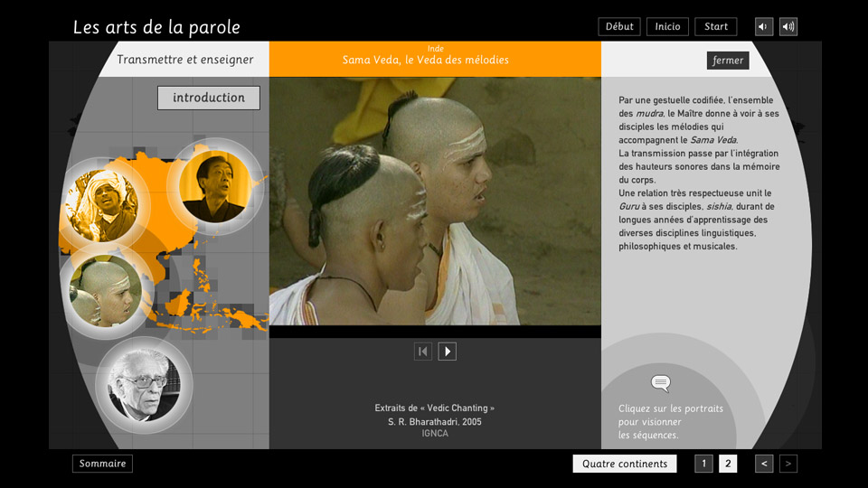The image size is (868, 488).
Task: Click the Début language button
Action: click(x=619, y=26)
